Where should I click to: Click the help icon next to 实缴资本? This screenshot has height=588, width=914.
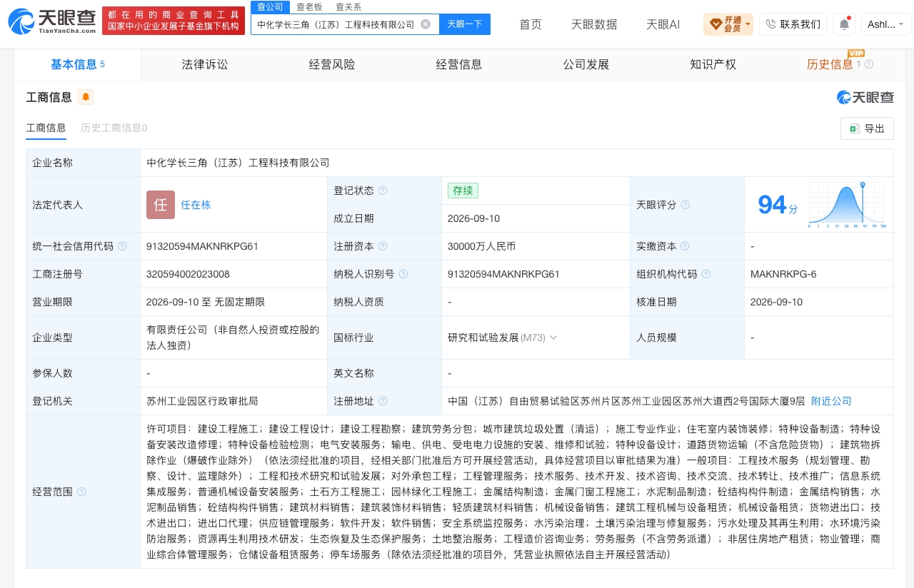(x=685, y=246)
